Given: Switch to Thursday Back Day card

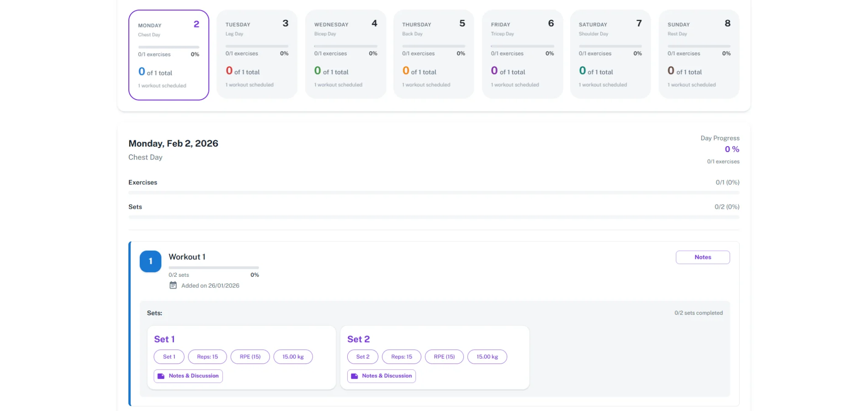Looking at the screenshot, I should coord(434,54).
